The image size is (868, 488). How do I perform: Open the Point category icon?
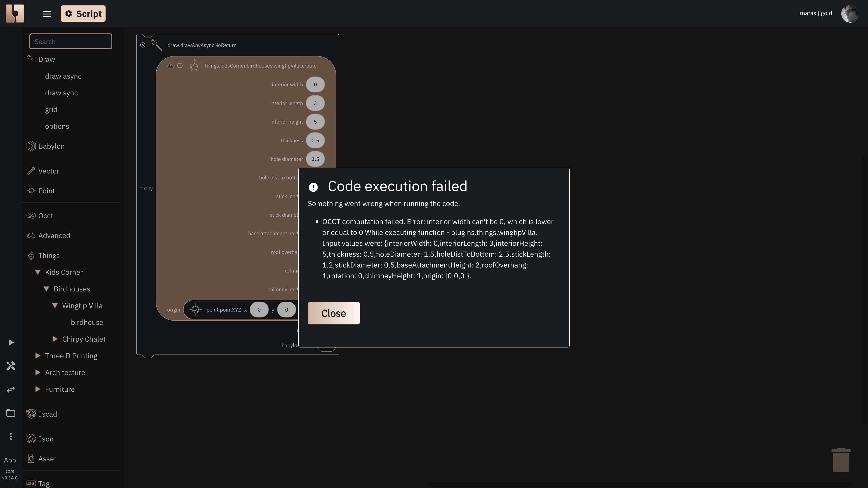[x=31, y=191]
